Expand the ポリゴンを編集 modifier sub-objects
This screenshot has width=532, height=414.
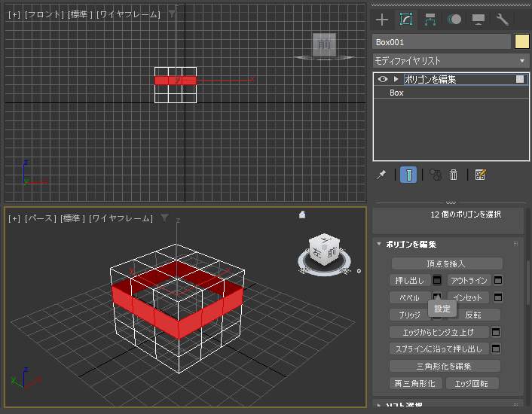396,79
